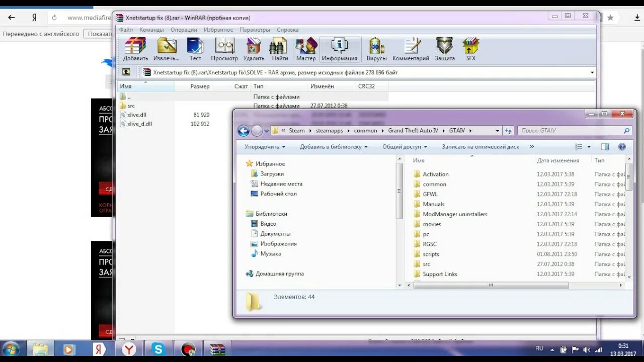Click the Удалить (Delete) toolbar icon
644x362 pixels.
pyautogui.click(x=254, y=49)
